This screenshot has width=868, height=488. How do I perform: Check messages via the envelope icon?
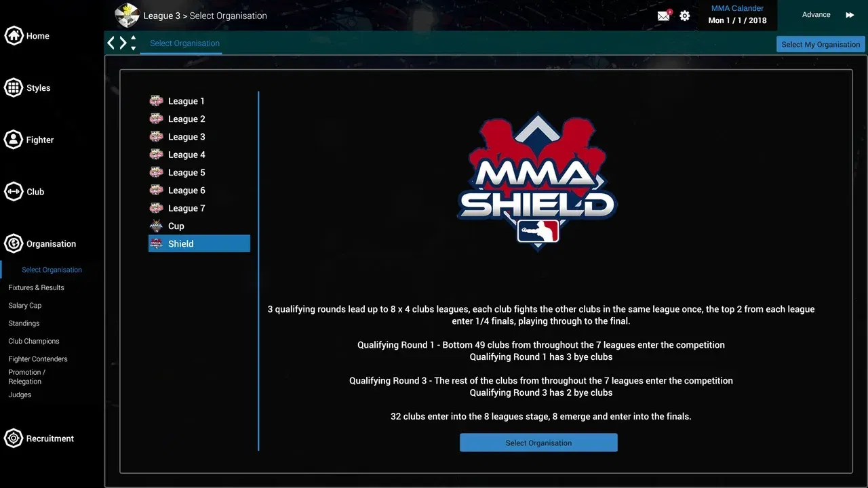[x=663, y=15]
